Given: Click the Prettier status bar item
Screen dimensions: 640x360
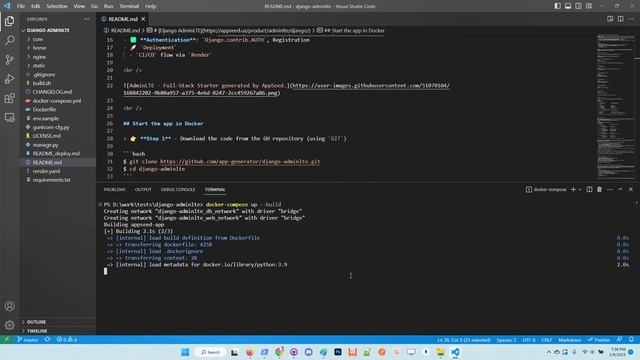Looking at the screenshot, I should 599,340.
